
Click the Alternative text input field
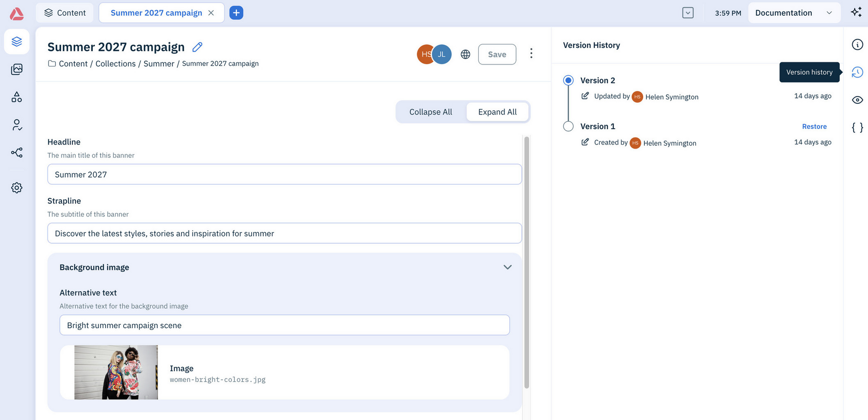284,325
